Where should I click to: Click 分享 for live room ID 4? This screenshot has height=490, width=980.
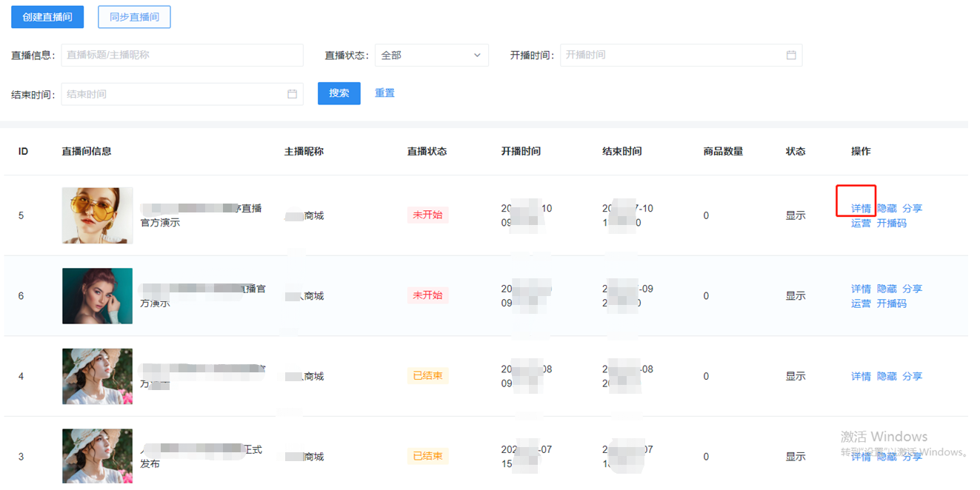pos(912,377)
